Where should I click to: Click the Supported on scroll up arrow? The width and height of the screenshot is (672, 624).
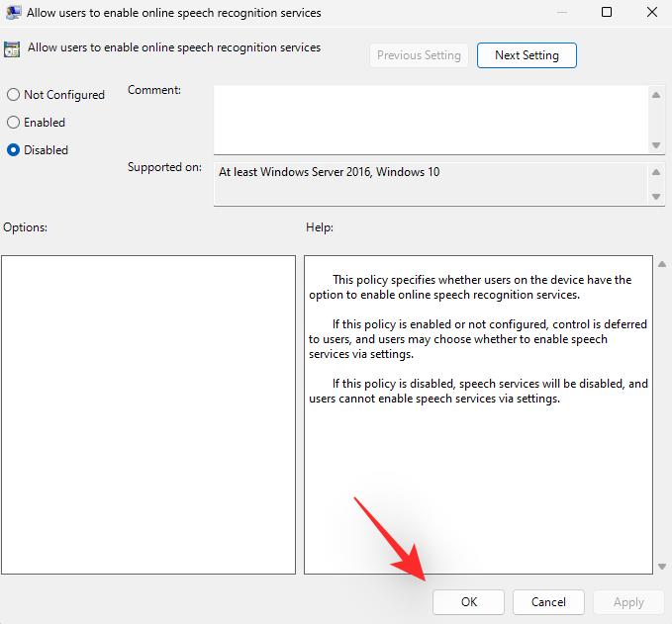pyautogui.click(x=656, y=172)
